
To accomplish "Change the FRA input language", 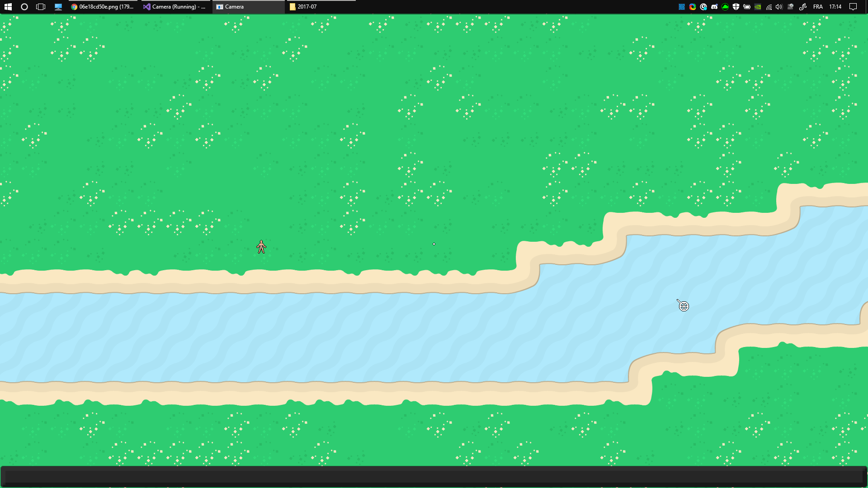I will (x=818, y=7).
